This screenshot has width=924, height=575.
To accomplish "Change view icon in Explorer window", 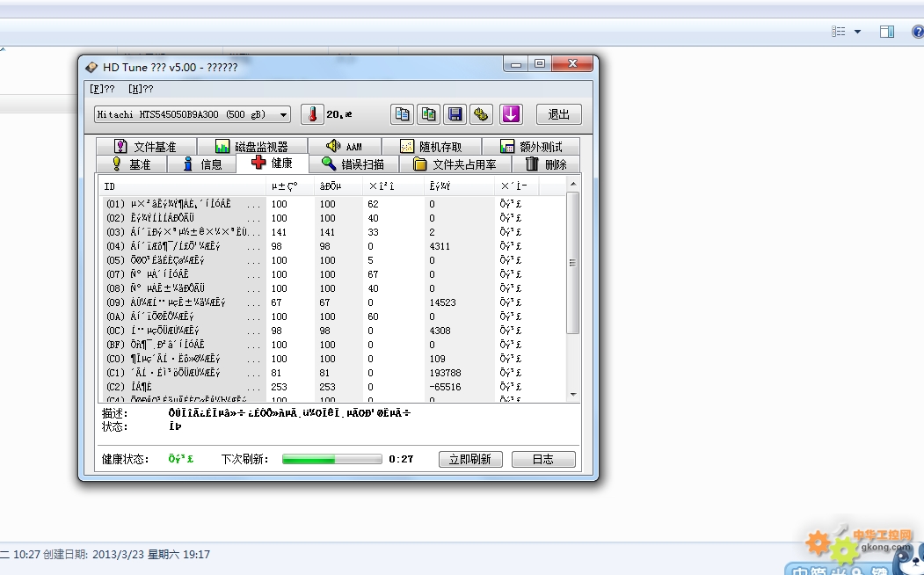I will (x=839, y=32).
